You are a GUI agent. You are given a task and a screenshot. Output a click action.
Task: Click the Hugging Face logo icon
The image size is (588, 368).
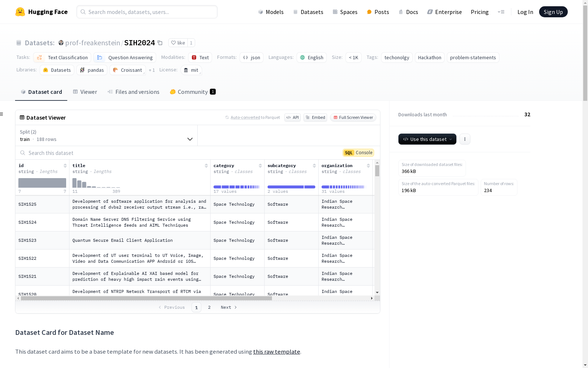pos(20,12)
